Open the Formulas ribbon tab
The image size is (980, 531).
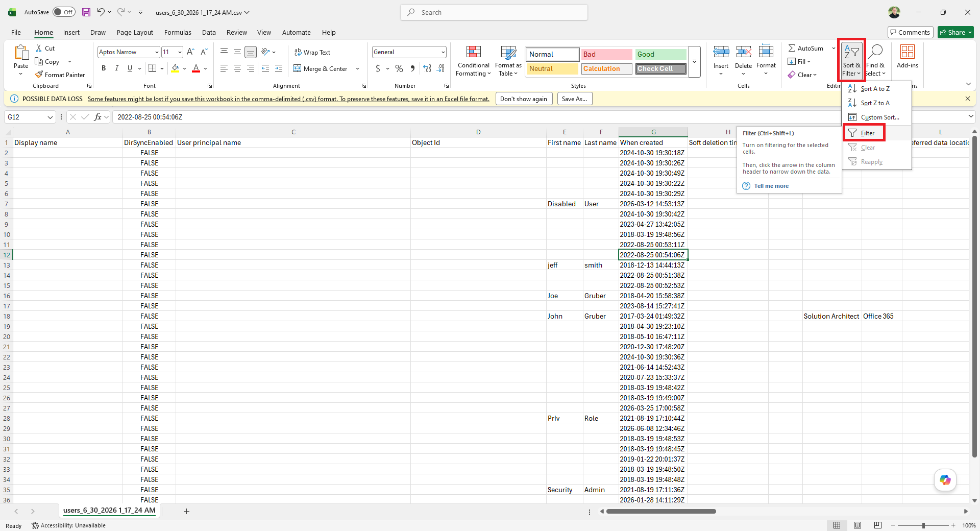(178, 32)
